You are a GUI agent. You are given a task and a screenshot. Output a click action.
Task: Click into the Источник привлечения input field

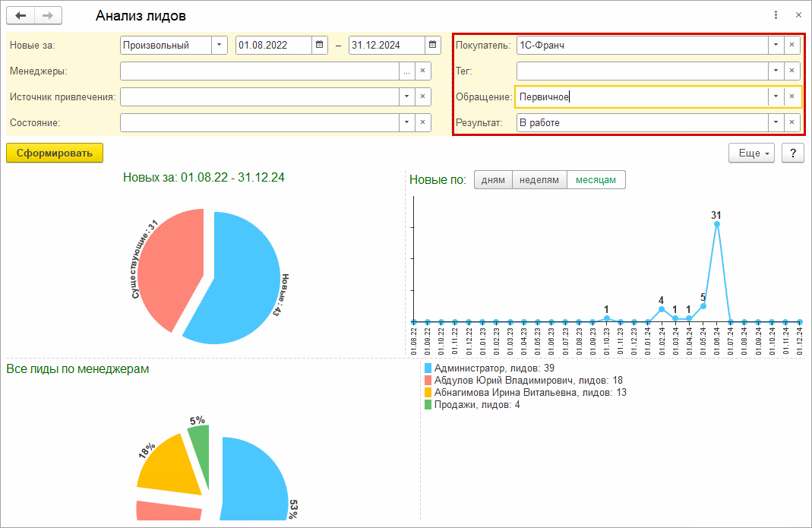pyautogui.click(x=260, y=97)
